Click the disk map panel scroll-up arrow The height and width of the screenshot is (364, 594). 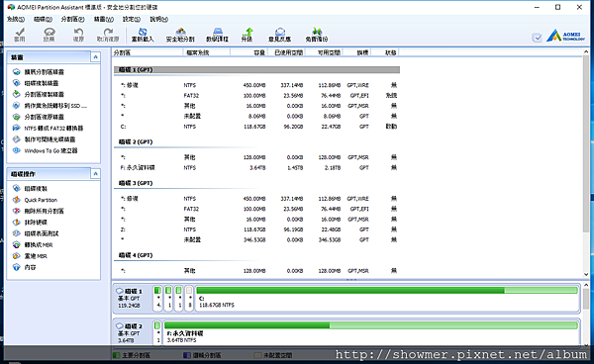pyautogui.click(x=586, y=285)
